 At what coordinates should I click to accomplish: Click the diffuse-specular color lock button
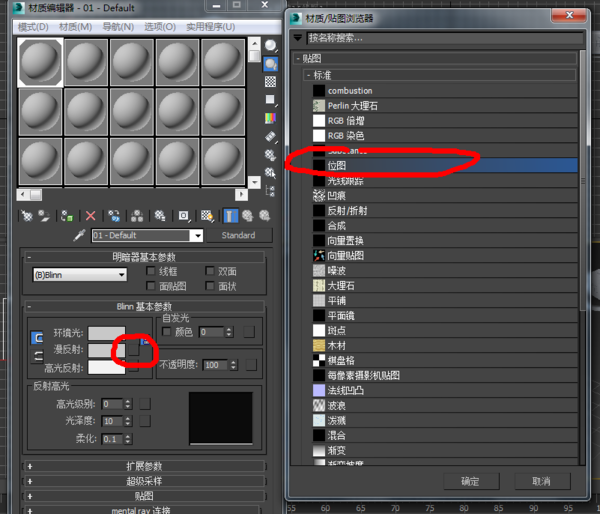click(37, 356)
